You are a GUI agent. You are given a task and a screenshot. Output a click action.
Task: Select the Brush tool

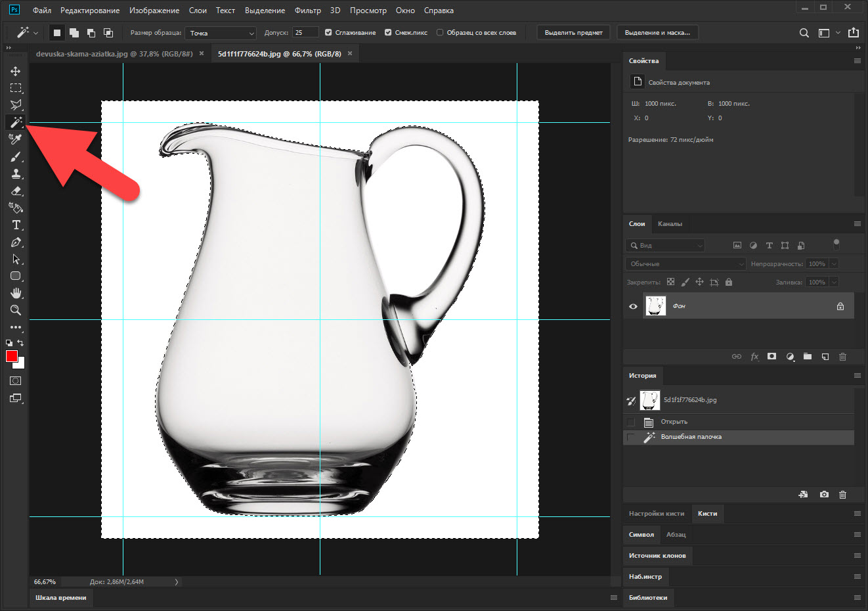tap(16, 156)
